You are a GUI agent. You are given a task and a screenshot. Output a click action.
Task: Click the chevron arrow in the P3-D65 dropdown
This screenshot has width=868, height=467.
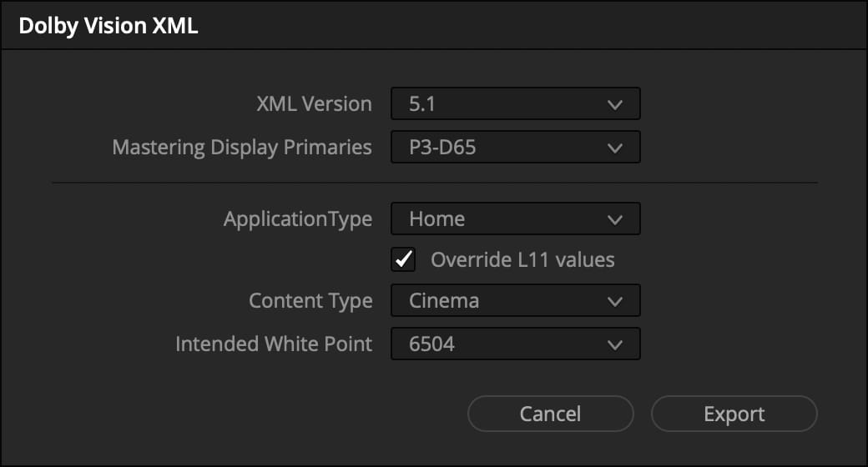(615, 148)
